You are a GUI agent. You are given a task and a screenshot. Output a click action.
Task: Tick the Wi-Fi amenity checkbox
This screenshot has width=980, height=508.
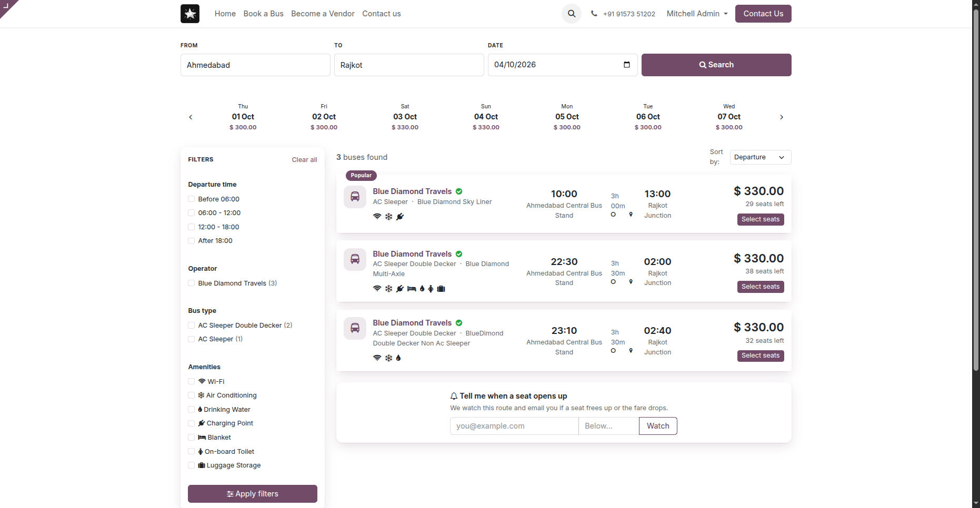pyautogui.click(x=192, y=382)
